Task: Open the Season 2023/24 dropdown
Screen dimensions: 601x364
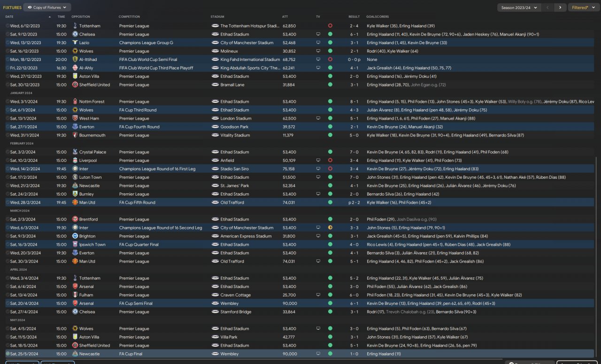Action: 519,8
